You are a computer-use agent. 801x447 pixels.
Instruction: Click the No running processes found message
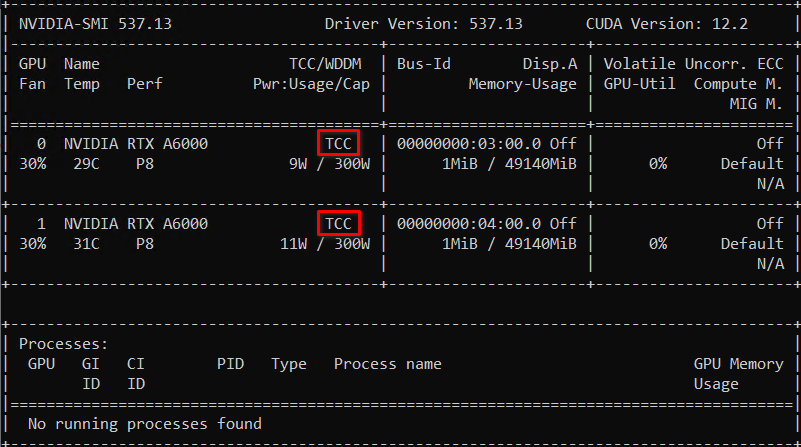(145, 424)
